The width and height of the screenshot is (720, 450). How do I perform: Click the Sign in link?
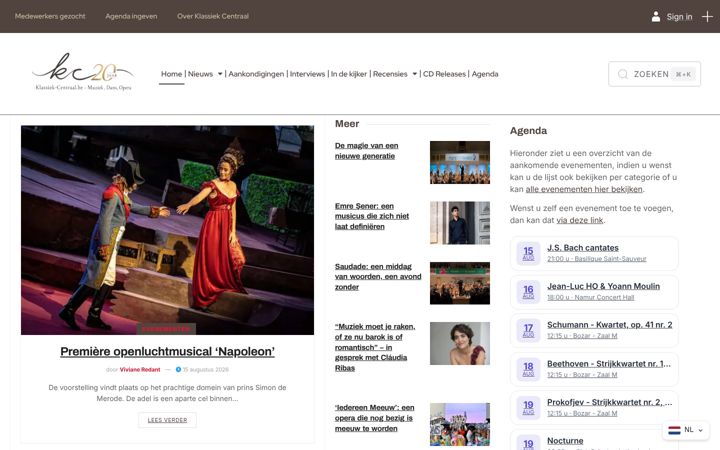coord(679,17)
